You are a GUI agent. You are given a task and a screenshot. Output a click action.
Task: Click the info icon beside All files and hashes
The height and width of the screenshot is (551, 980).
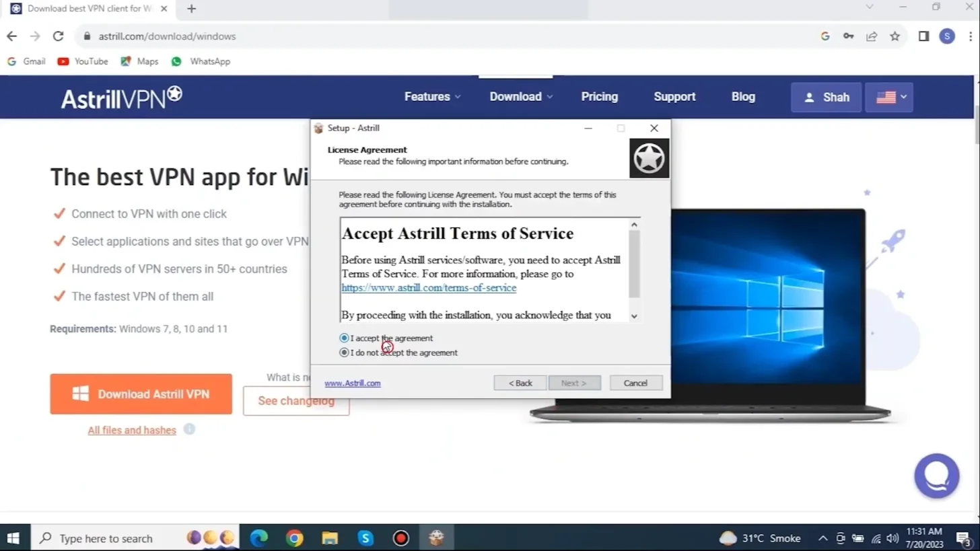[x=189, y=429]
